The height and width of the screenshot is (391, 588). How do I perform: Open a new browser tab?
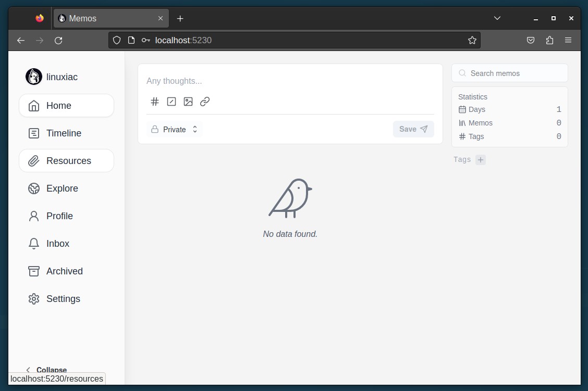point(180,18)
